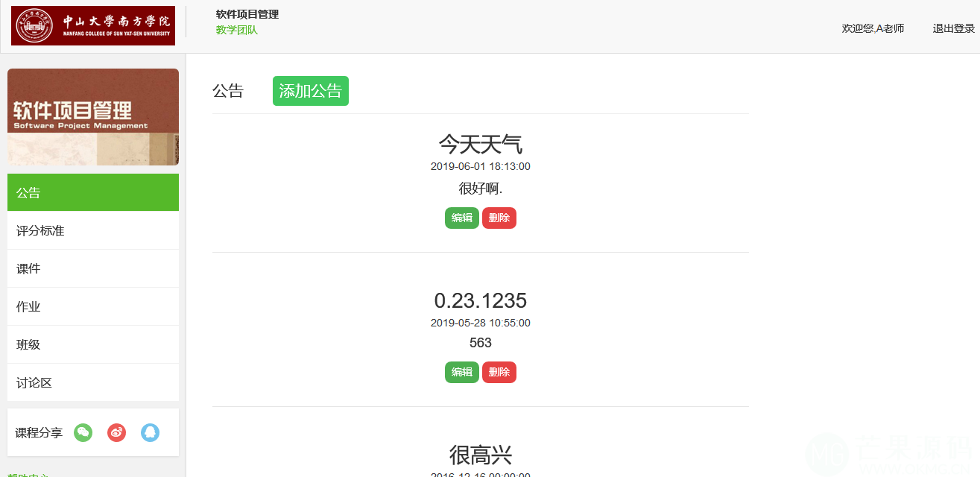Click the Nanfang College university logo
The image size is (980, 477).
coord(93,26)
